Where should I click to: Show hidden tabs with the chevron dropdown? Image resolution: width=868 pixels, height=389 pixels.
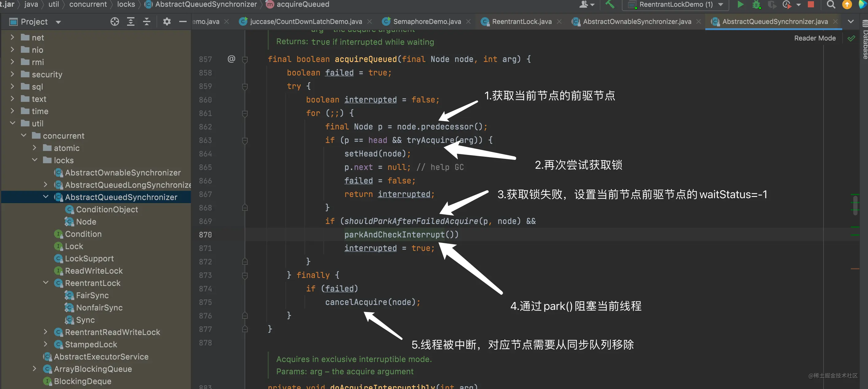point(851,21)
